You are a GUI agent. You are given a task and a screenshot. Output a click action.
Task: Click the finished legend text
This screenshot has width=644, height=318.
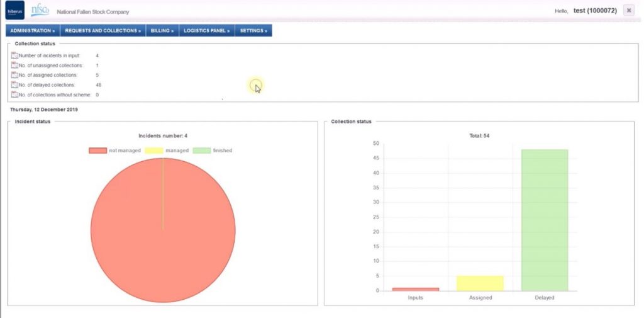tap(223, 150)
